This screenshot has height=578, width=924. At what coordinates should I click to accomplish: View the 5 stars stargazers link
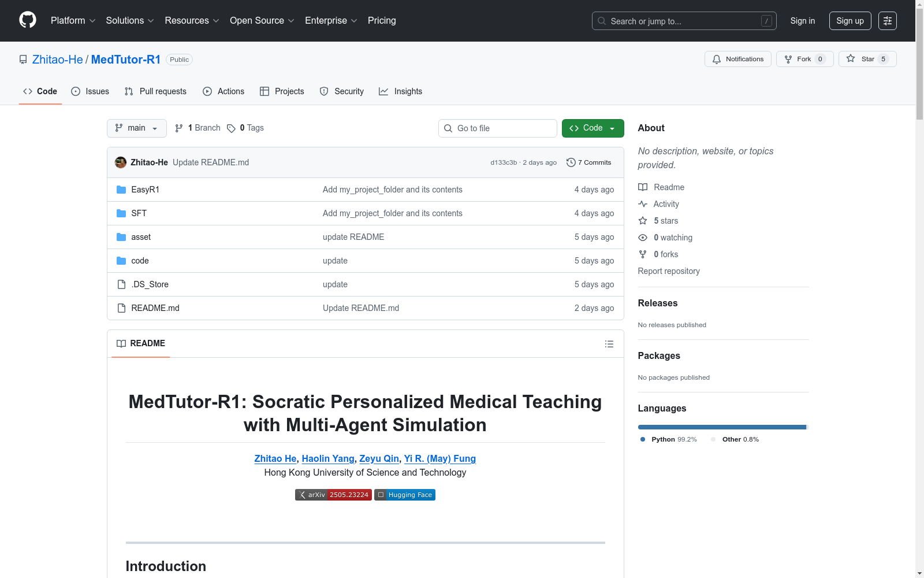click(x=658, y=221)
